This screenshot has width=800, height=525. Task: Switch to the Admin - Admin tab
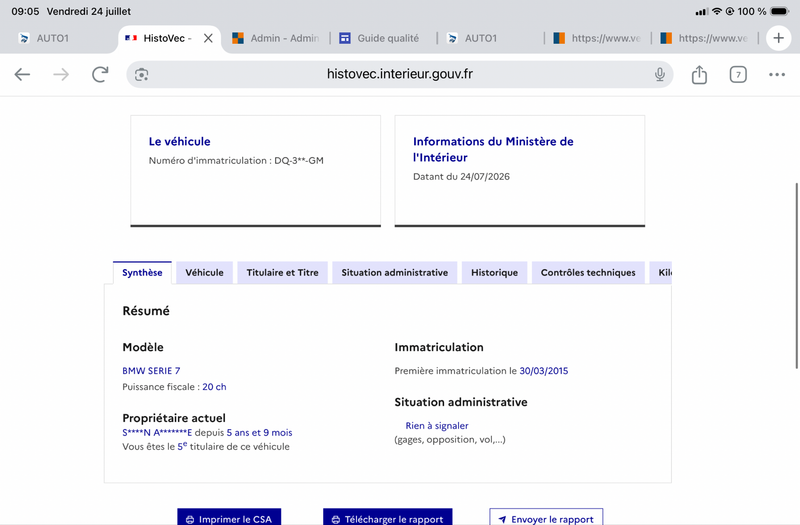pos(276,38)
